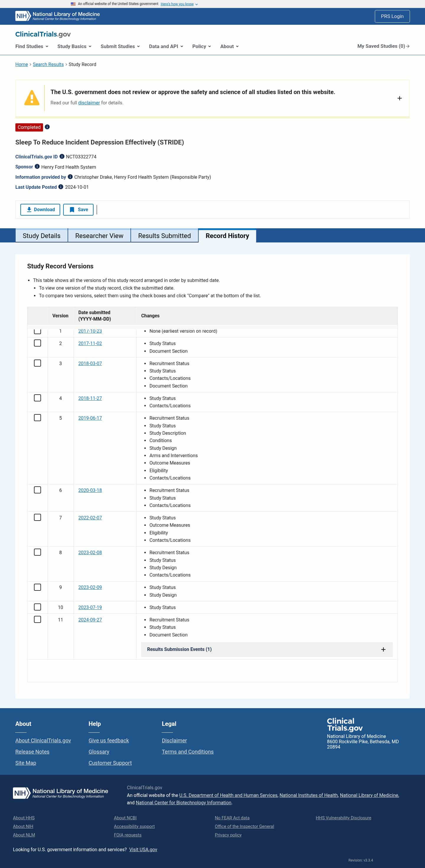The height and width of the screenshot is (868, 425).
Task: Open the Study Basics dropdown menu
Action: coord(74,46)
